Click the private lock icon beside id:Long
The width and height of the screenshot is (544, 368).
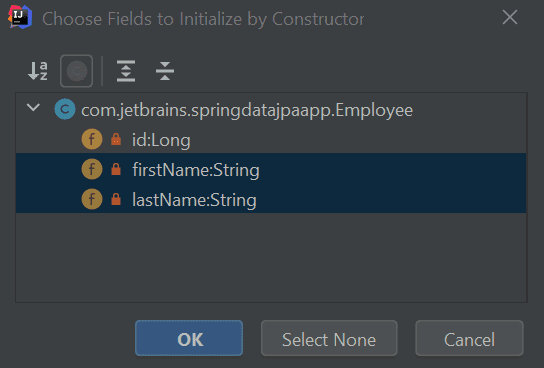116,139
